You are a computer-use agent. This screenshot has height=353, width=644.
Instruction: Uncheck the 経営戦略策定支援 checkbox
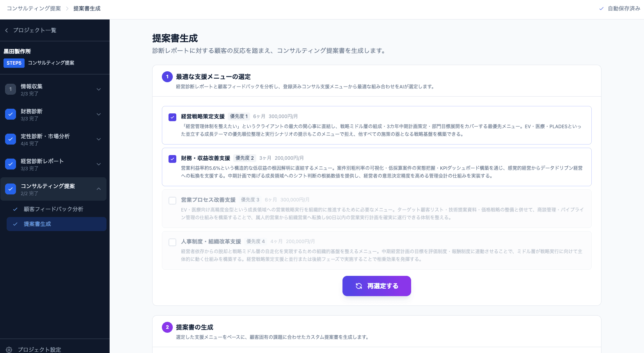point(172,116)
